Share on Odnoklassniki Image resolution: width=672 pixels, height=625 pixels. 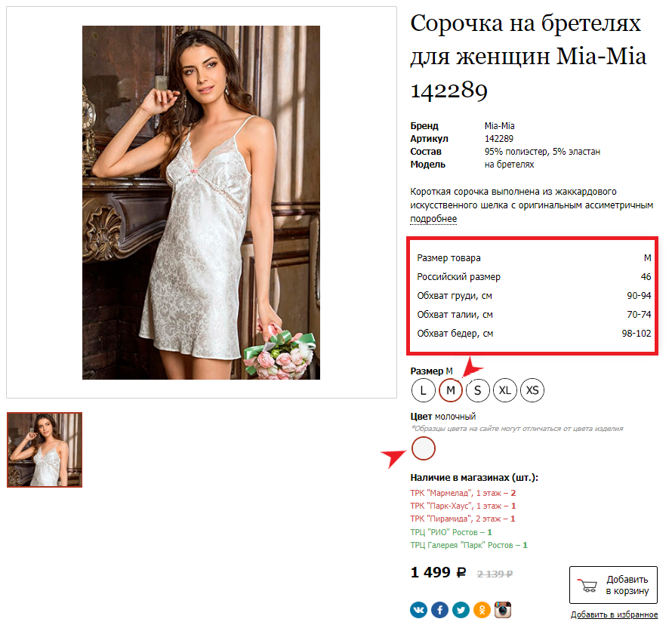pos(482,610)
